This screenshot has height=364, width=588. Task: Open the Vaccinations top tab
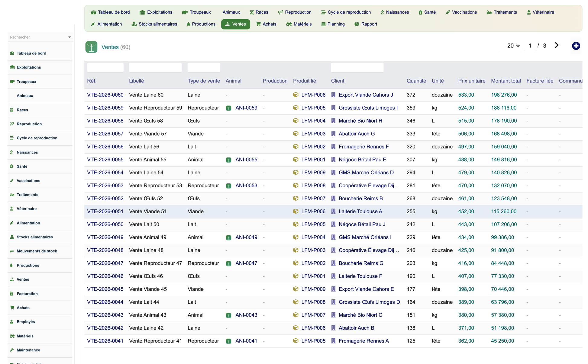tap(461, 12)
